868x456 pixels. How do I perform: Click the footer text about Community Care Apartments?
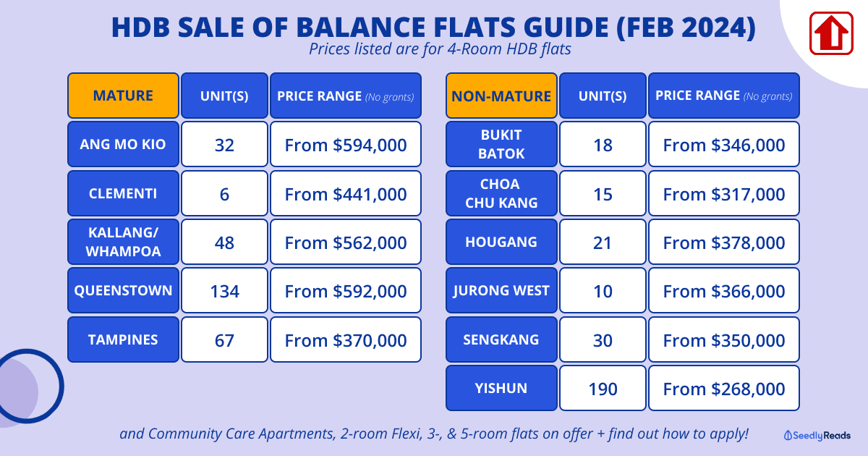coord(434,434)
